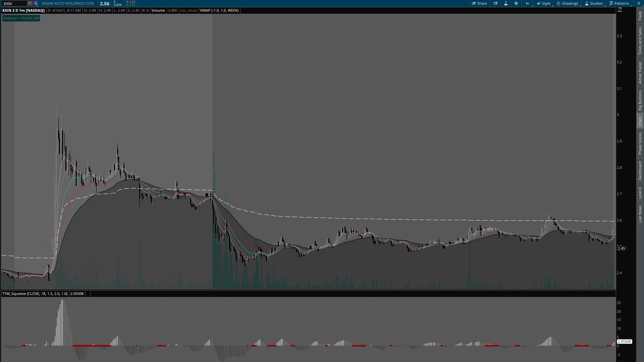
Task: Click the purple symbol link icon
Action: click(x=36, y=3)
